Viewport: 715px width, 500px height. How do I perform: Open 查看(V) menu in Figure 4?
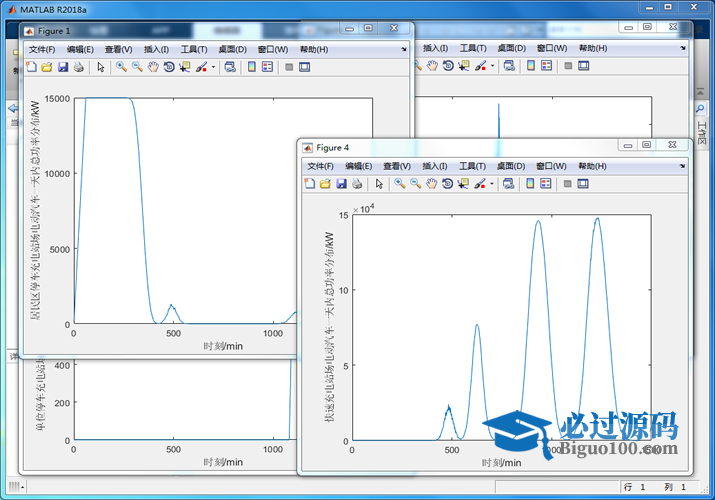[397, 166]
